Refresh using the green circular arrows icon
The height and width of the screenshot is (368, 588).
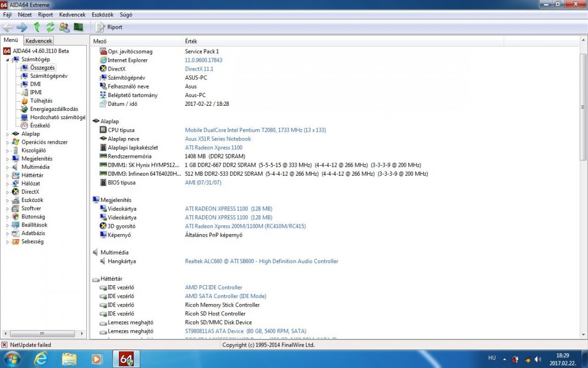(x=50, y=27)
